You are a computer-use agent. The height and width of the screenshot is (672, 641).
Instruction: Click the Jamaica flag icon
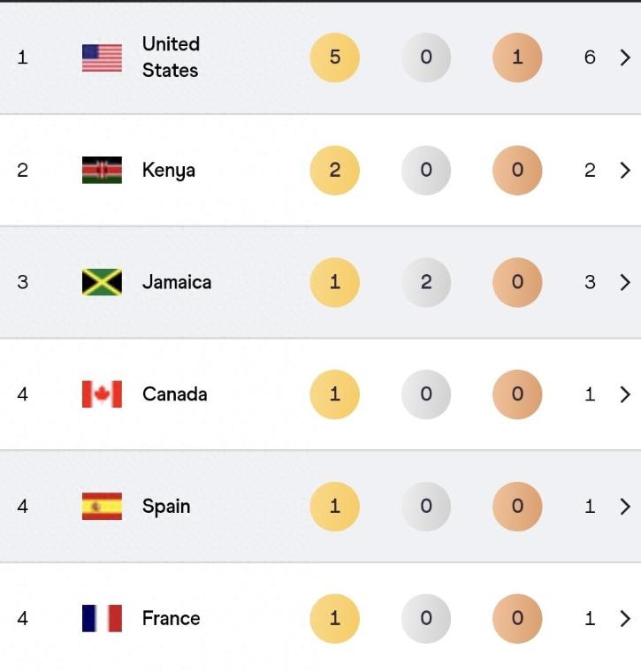click(x=102, y=282)
